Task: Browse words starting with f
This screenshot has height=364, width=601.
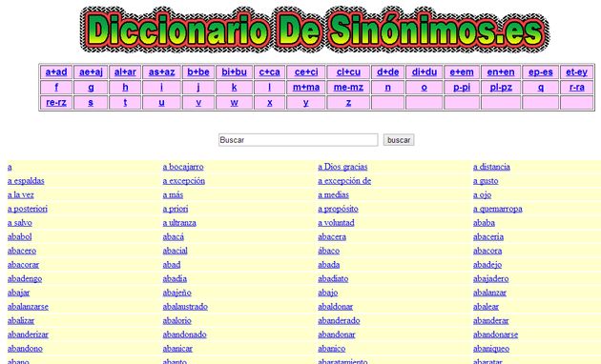Action: coord(56,88)
